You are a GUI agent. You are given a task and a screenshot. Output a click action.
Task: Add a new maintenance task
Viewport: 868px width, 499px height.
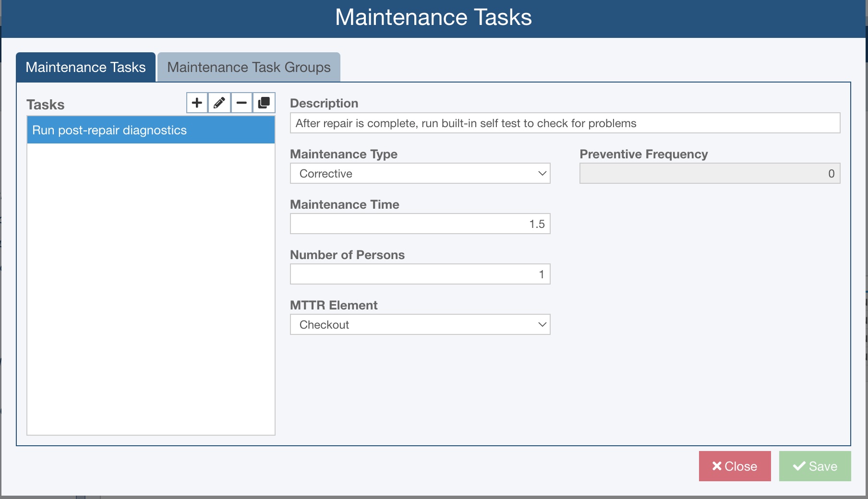pyautogui.click(x=197, y=102)
